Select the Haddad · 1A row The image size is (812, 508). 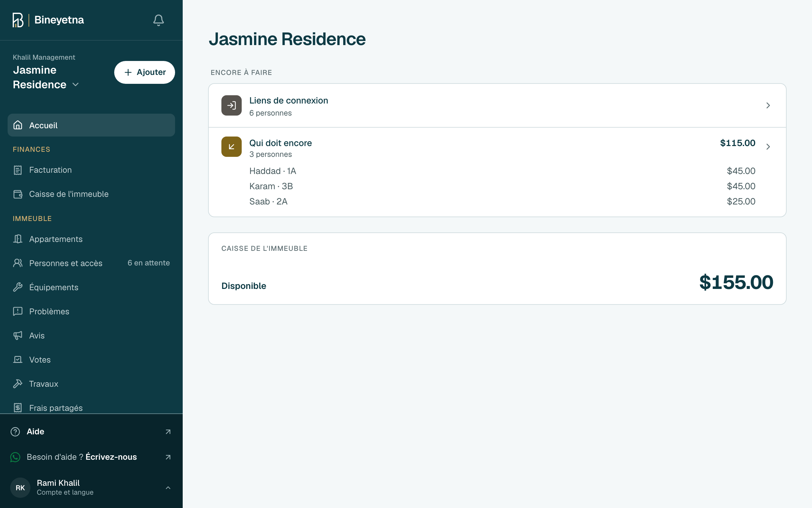502,171
